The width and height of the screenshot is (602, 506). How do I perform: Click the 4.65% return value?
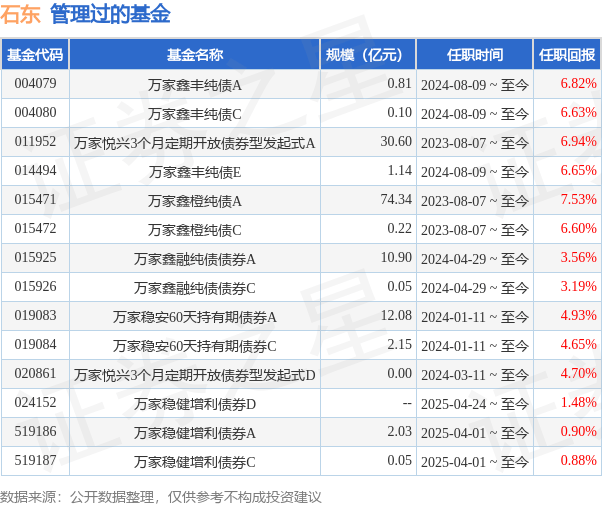(578, 344)
